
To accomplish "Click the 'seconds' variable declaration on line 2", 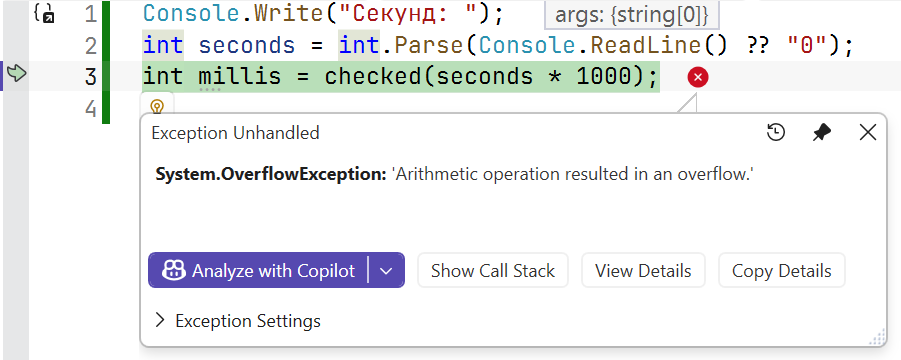I will 247,45.
